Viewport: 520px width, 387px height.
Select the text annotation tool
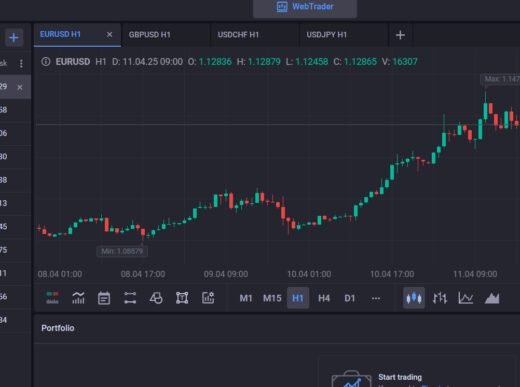tap(182, 298)
